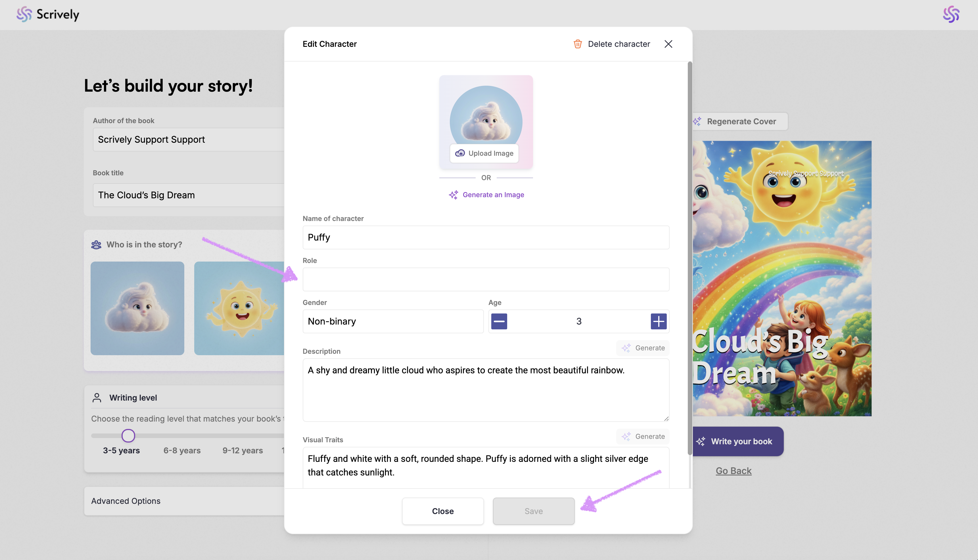The height and width of the screenshot is (560, 978).
Task: Click the Name of character field with Puffy
Action: (x=486, y=237)
